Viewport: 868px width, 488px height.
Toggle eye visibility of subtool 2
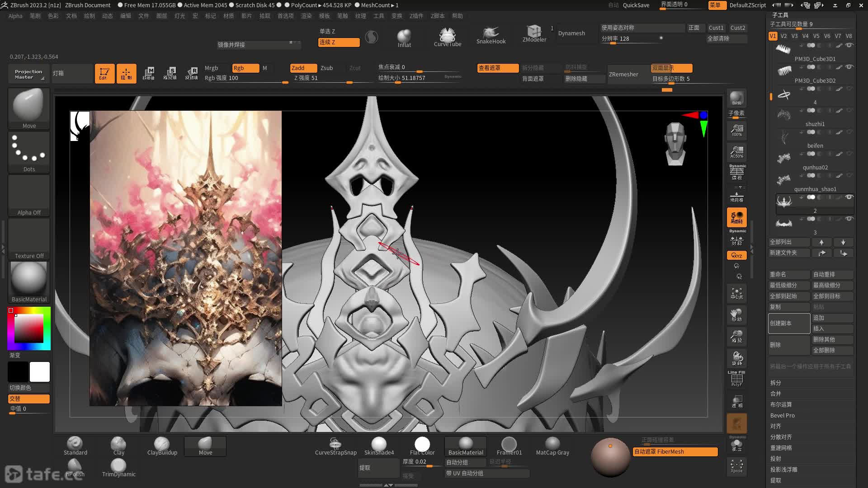tap(849, 197)
